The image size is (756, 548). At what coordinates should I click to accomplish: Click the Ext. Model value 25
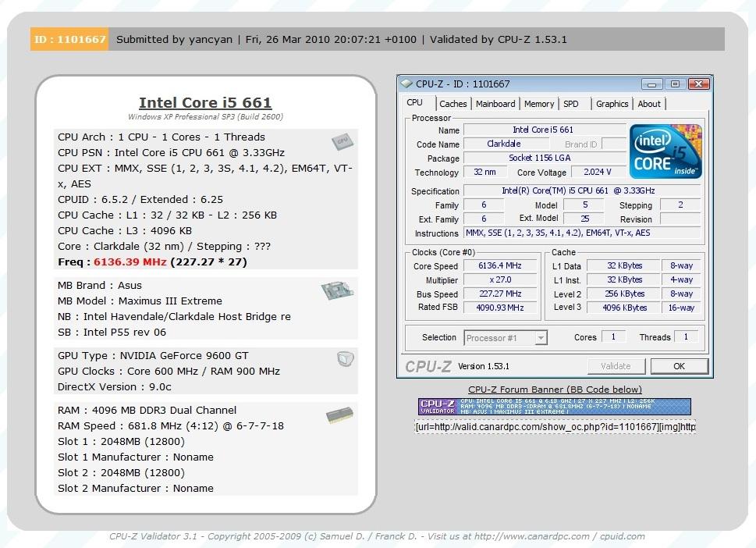(584, 219)
